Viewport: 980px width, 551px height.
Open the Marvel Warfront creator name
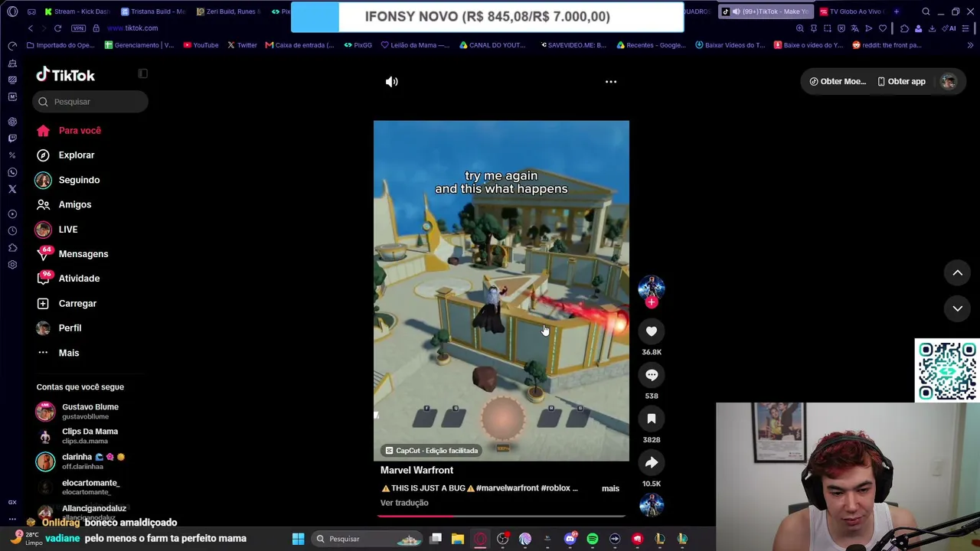coord(416,471)
